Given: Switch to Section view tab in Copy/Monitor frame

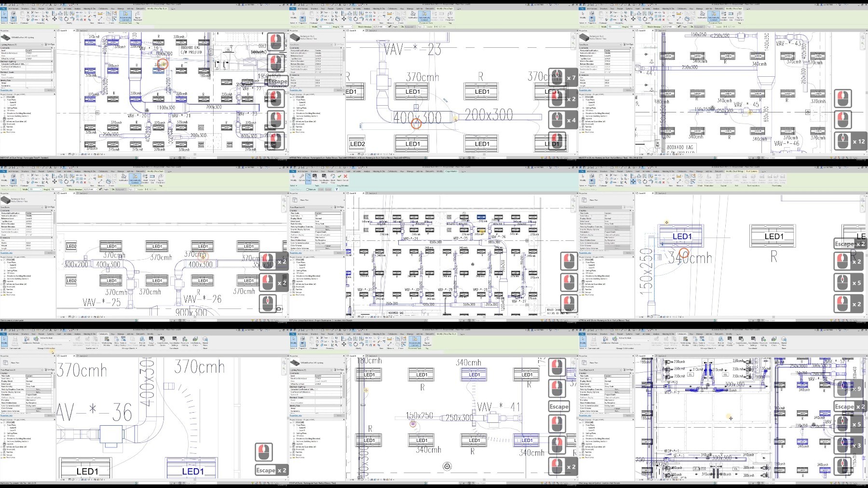Looking at the screenshot, I should [372, 194].
